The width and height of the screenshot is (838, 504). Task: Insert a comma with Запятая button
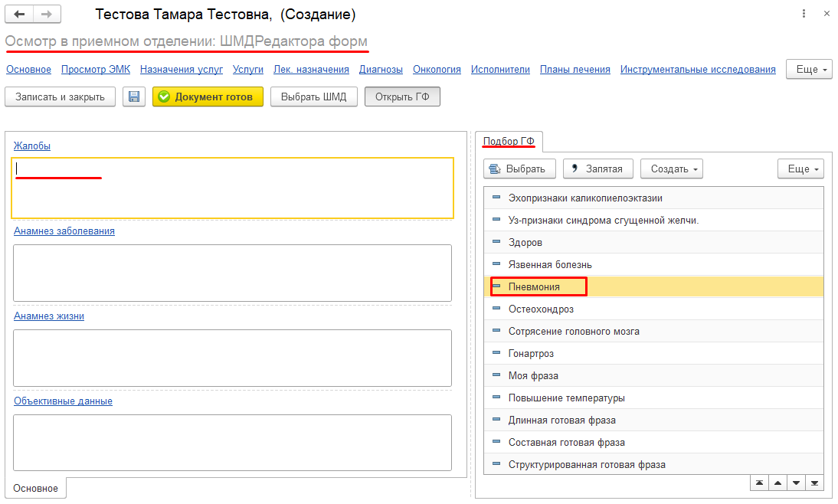598,169
